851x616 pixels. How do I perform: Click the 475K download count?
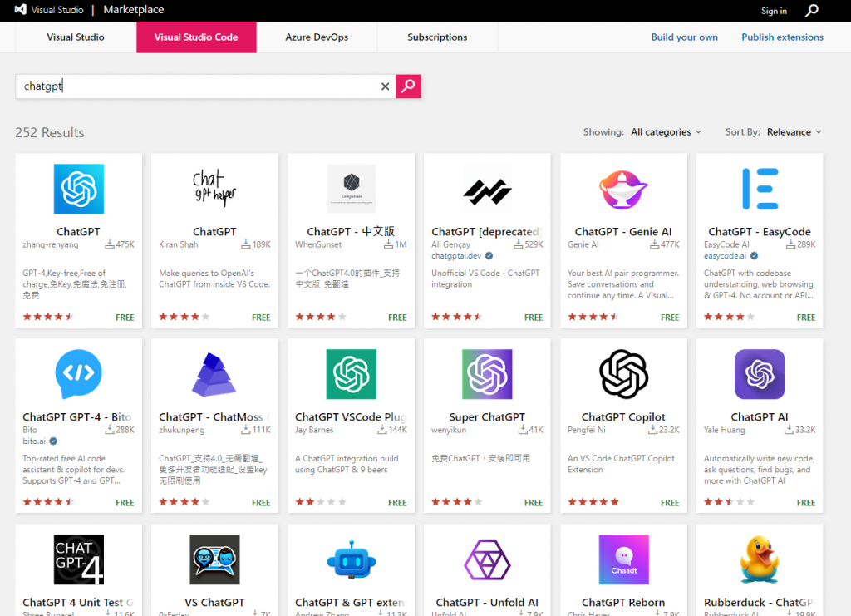click(x=120, y=244)
